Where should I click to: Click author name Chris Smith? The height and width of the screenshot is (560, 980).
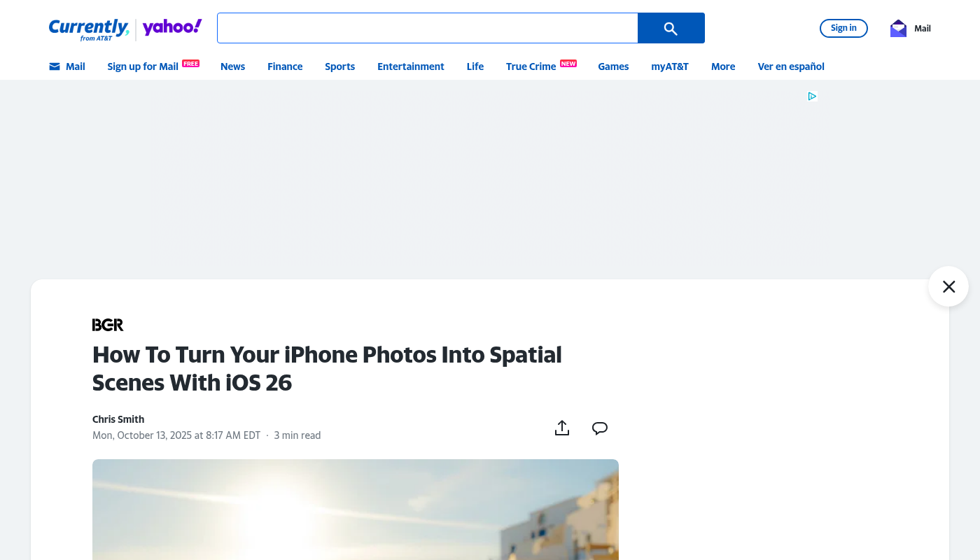pyautogui.click(x=118, y=419)
